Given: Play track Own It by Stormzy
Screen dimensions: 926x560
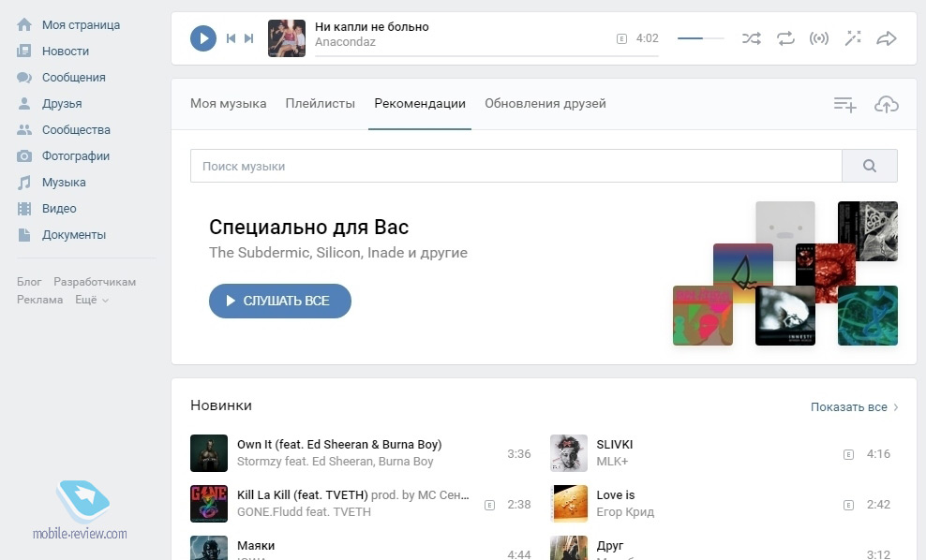Looking at the screenshot, I should (209, 453).
